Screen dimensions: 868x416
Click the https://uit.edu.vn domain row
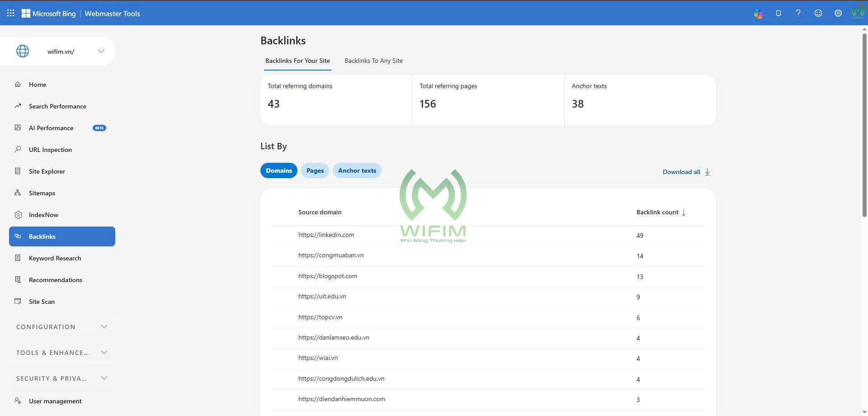[488, 297]
